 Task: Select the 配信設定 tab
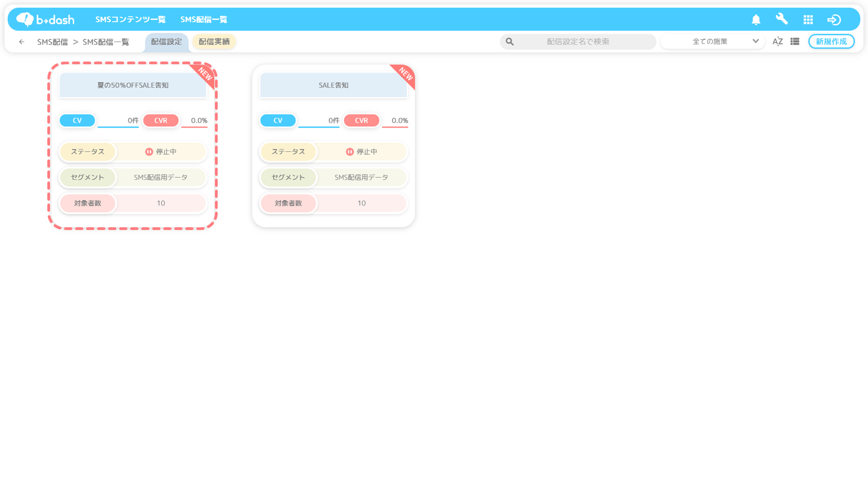166,42
